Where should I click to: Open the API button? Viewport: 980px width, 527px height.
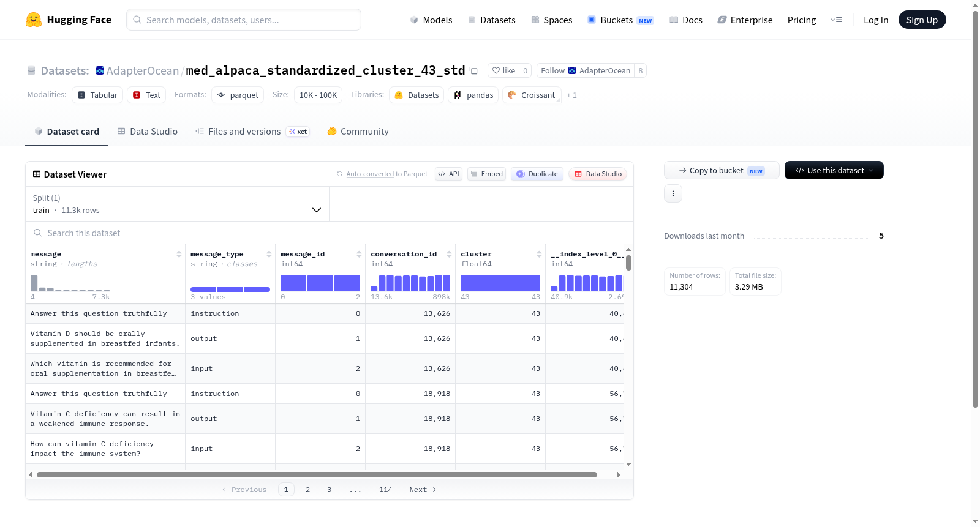pos(448,174)
